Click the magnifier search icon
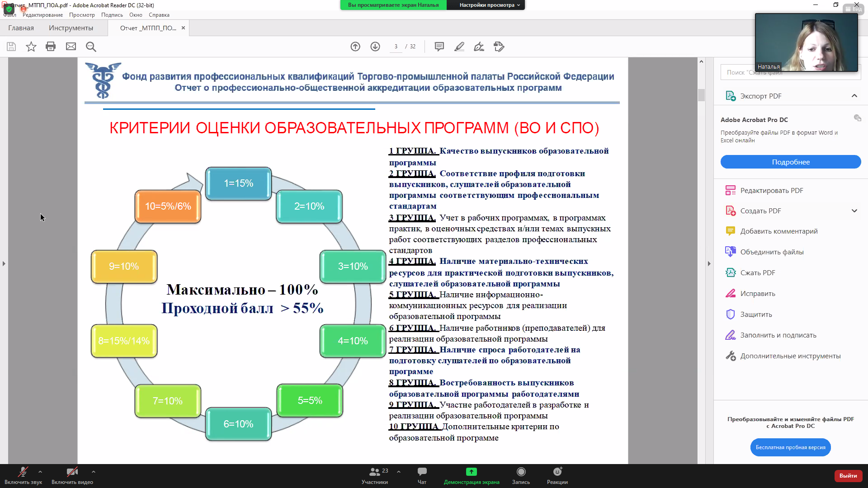This screenshot has height=488, width=868. coord(91,47)
